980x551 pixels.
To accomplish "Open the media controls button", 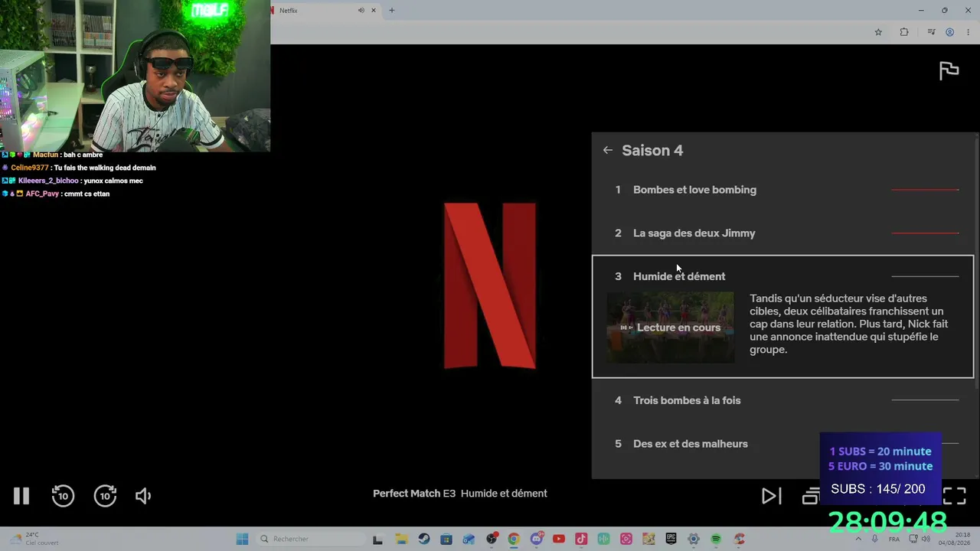I will [931, 32].
